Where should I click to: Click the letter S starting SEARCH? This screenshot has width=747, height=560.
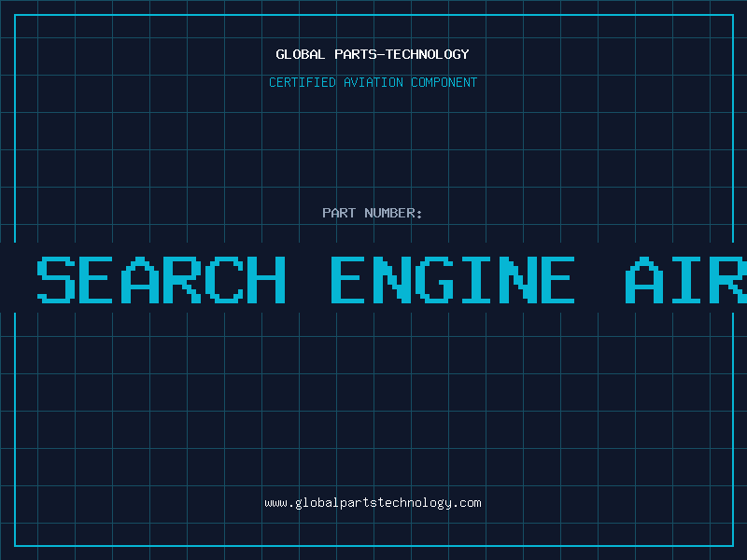point(56,280)
